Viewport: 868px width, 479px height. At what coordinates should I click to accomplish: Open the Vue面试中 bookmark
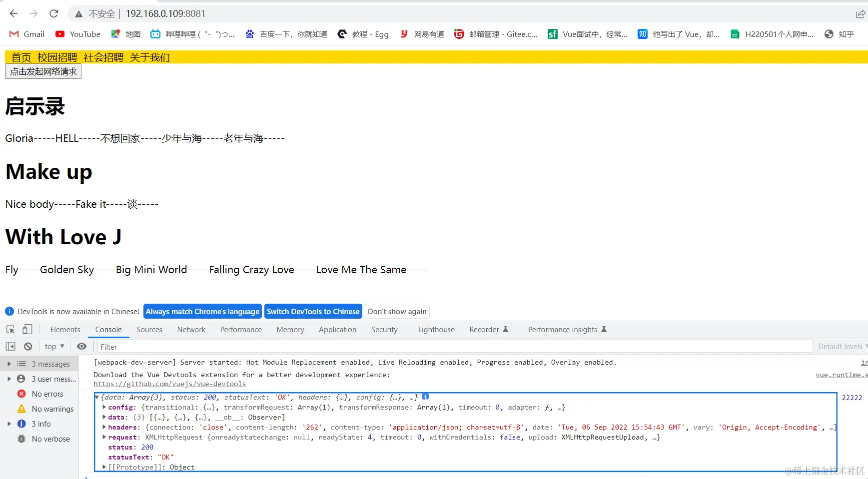point(588,34)
